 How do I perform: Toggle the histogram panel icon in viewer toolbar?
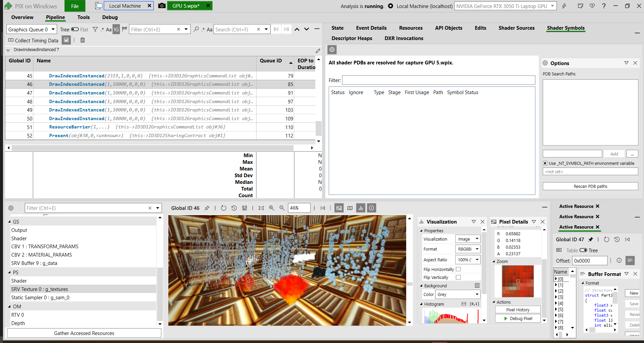[361, 208]
